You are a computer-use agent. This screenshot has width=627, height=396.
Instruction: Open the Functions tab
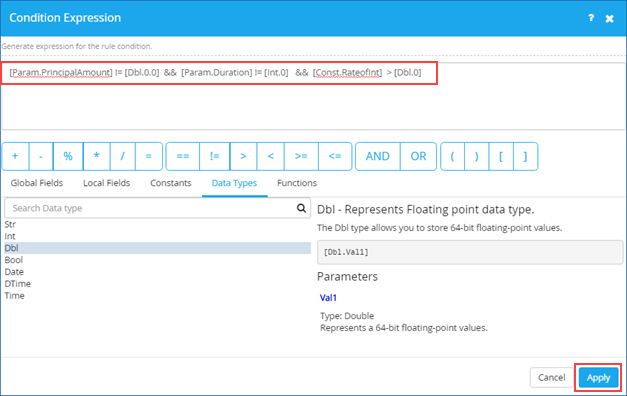click(297, 183)
